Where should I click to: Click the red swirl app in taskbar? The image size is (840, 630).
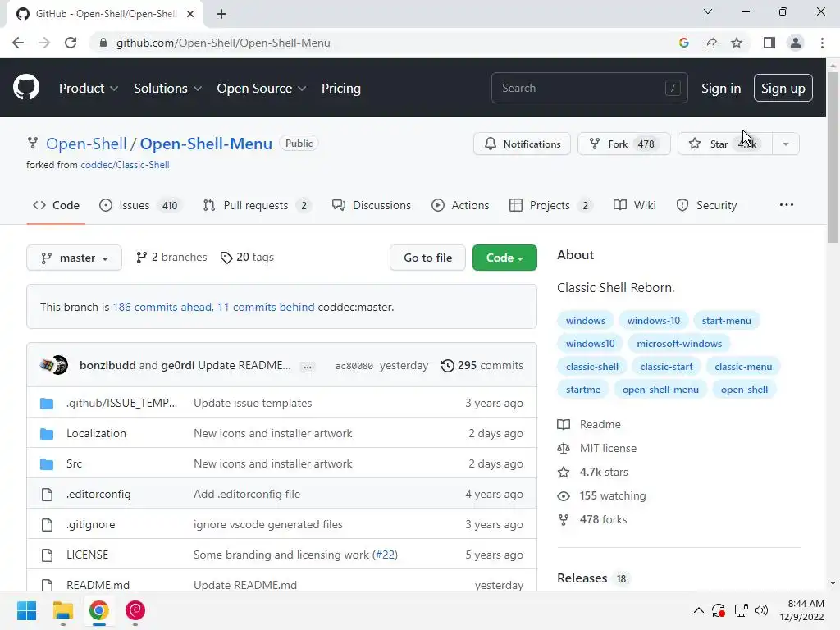click(x=135, y=610)
